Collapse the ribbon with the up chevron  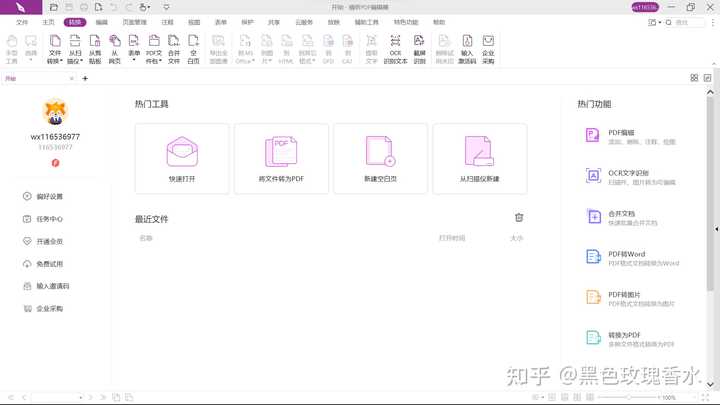(714, 64)
